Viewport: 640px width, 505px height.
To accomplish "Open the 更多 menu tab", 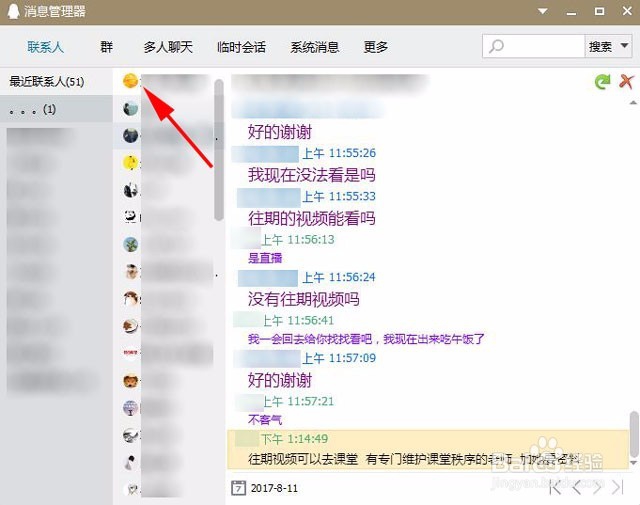I will coord(376,47).
